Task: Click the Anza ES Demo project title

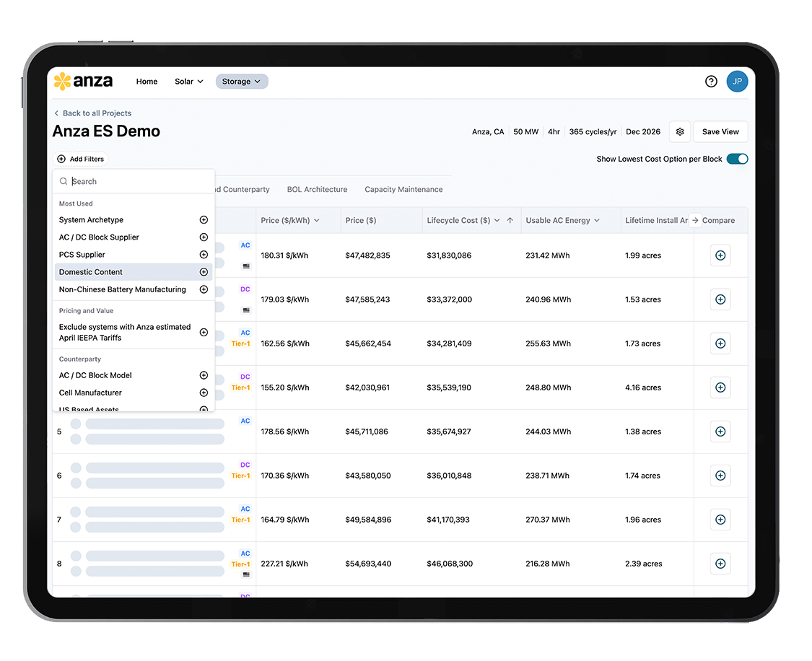Action: click(x=106, y=131)
